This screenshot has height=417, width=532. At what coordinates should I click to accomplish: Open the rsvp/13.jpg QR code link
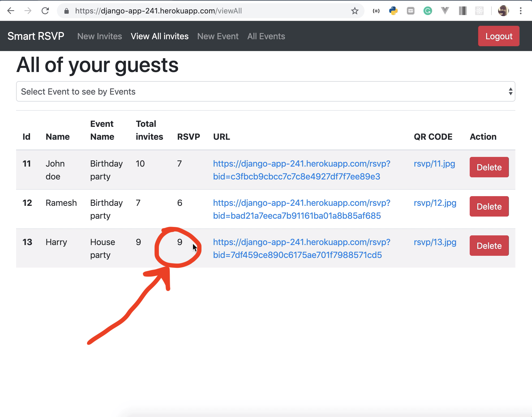coord(435,242)
